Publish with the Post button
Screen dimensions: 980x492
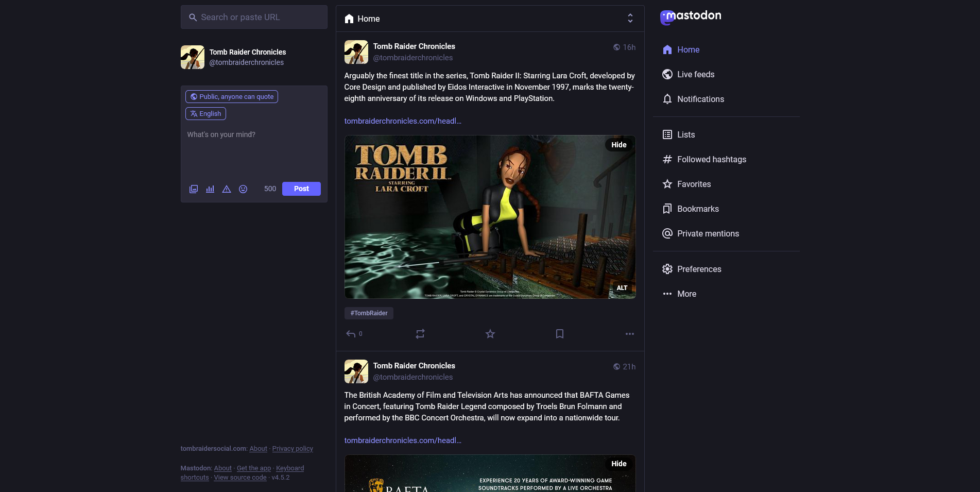point(301,189)
